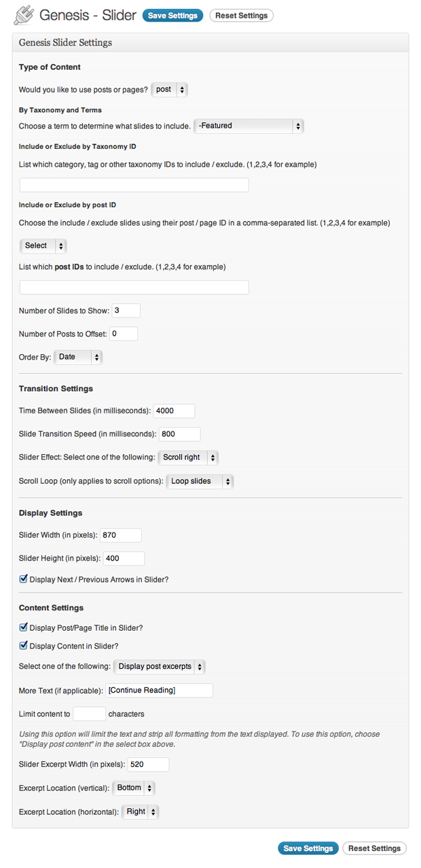Open the Display post excerpts dropdown

coord(160,667)
